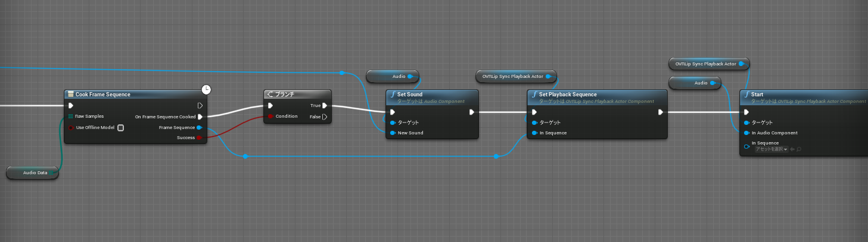Viewport: 868px width, 242px height.
Task: Click the Success boolean output pin
Action: [x=200, y=138]
